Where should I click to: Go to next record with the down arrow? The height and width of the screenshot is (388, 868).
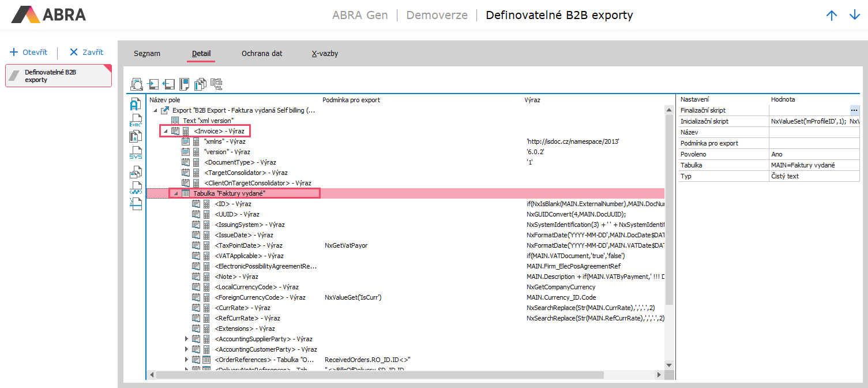[855, 16]
